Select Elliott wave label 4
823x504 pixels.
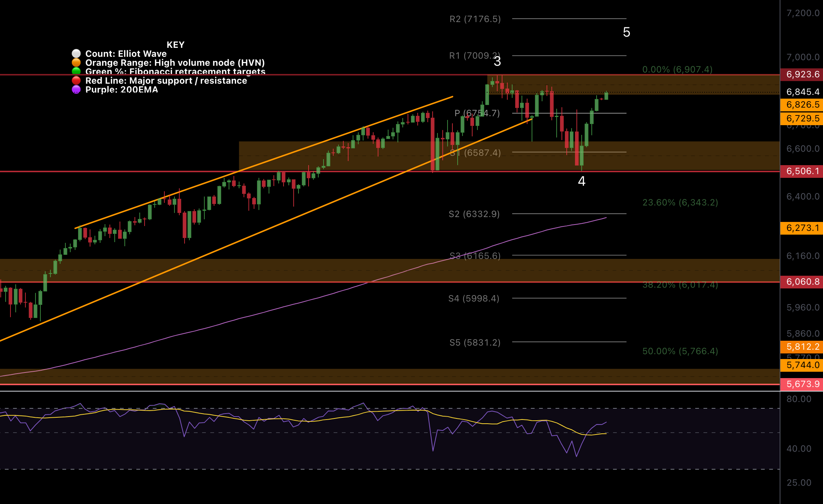(x=582, y=181)
